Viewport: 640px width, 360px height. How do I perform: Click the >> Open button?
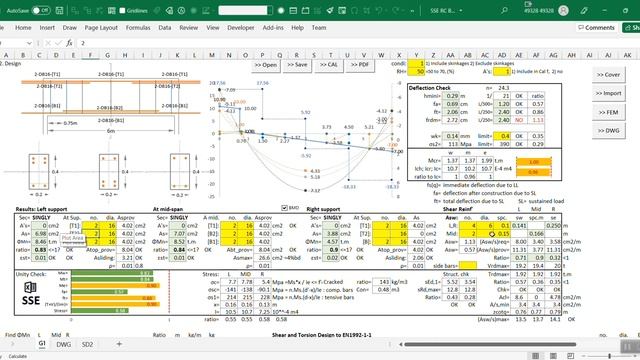266,65
